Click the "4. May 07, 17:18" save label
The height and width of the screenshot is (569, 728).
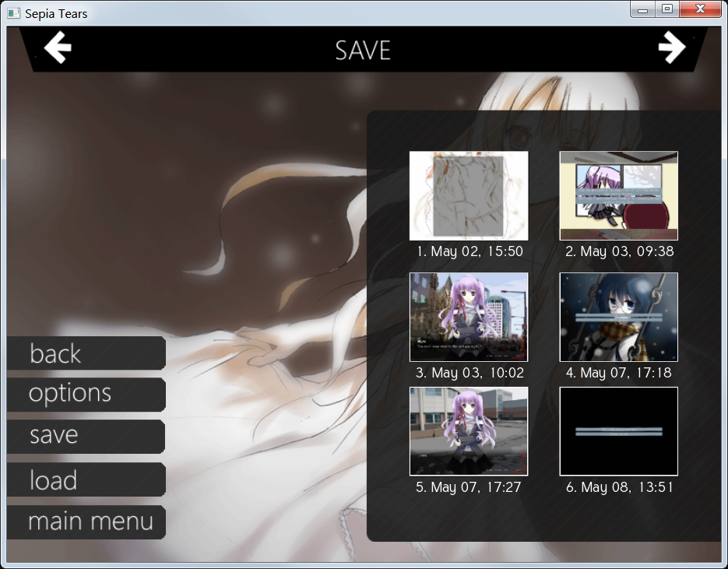(x=619, y=373)
